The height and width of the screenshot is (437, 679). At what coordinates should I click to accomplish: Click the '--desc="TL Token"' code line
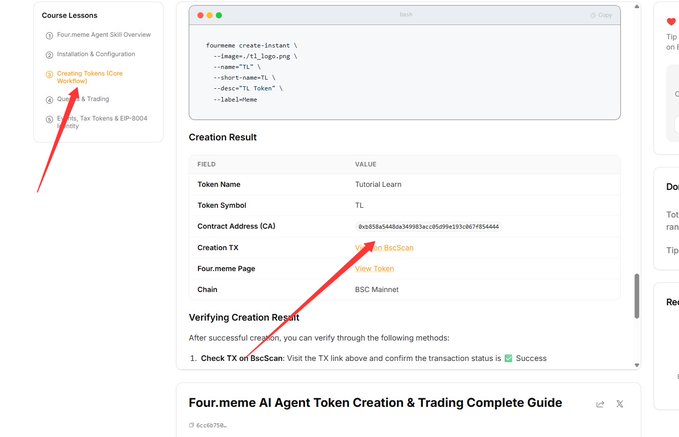pyautogui.click(x=248, y=88)
